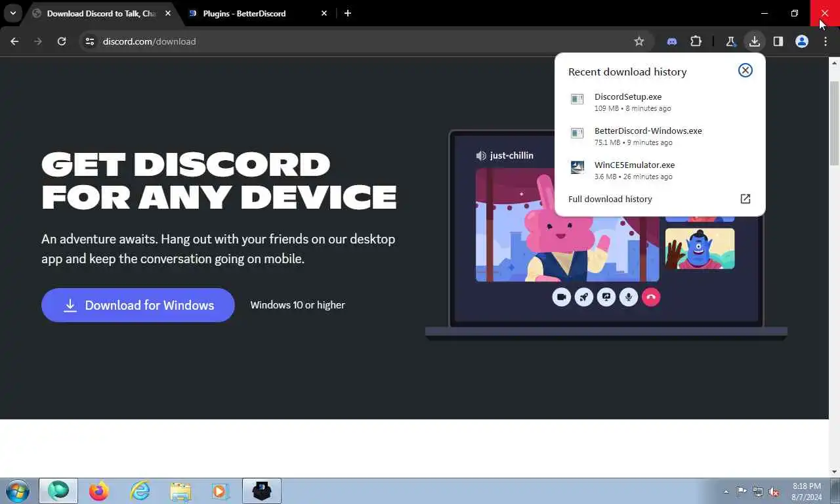Viewport: 840px width, 504px height.
Task: Click the pink bunny character video
Action: tap(567, 225)
